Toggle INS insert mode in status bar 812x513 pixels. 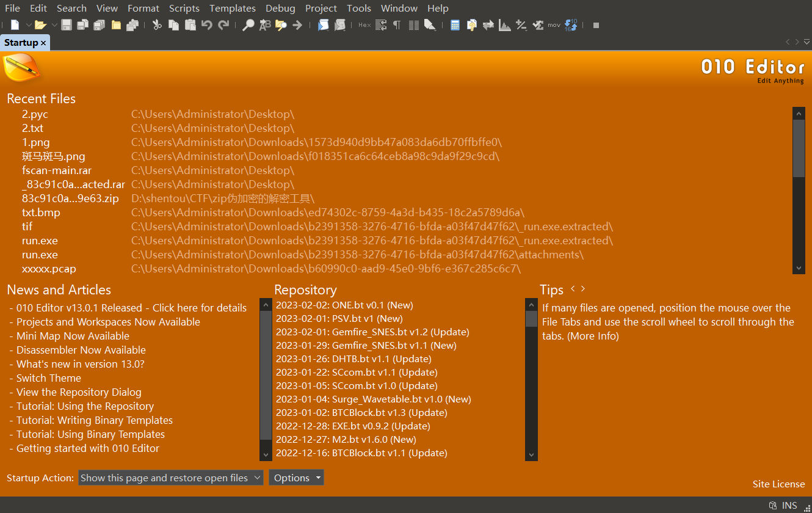[x=789, y=505]
